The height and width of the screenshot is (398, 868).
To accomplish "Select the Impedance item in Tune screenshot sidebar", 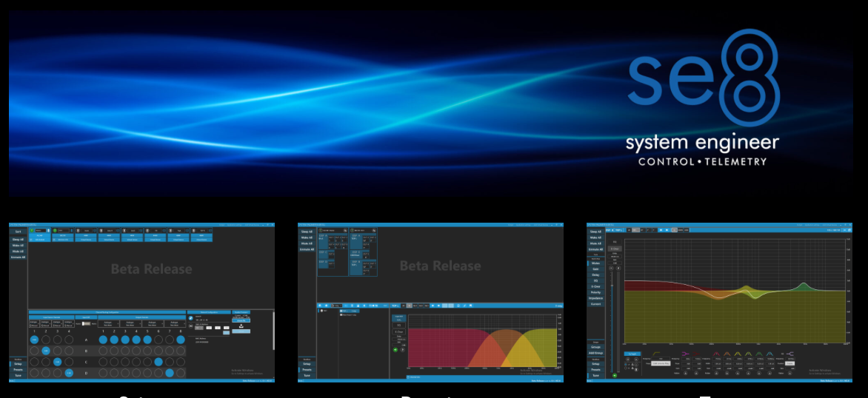I will pyautogui.click(x=595, y=298).
